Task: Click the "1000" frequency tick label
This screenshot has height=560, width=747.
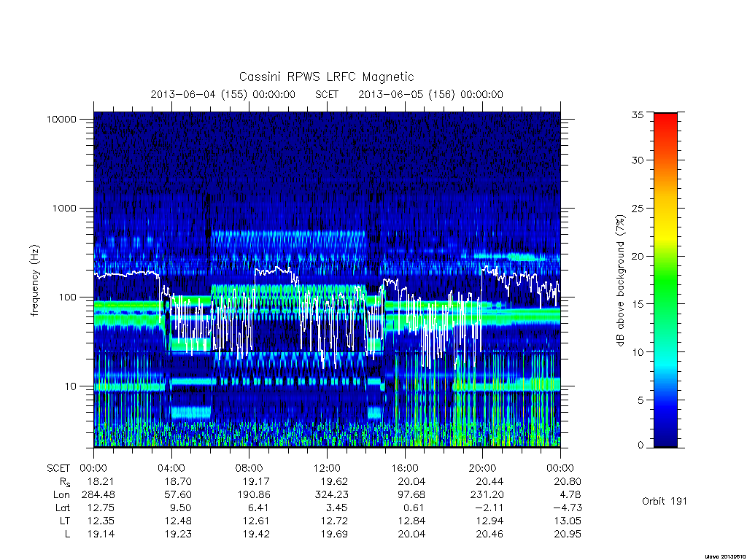Action: tap(64, 208)
